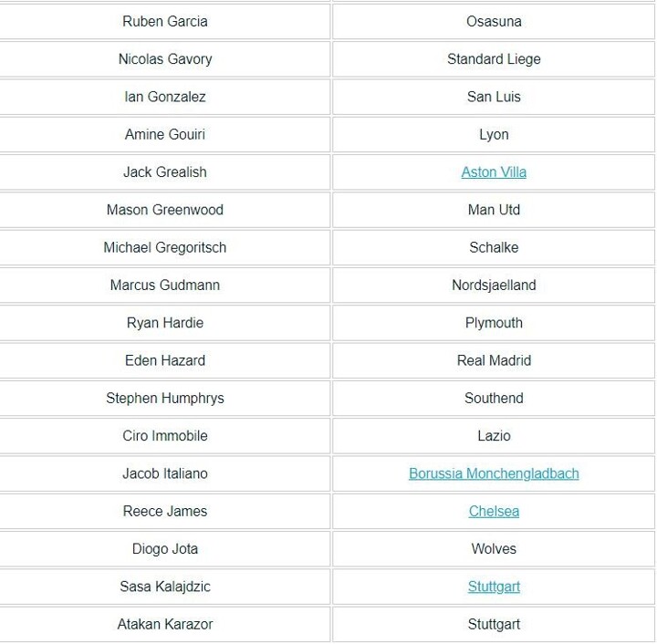Follow the Stuttgart link beside Sasa Kalajdzic
The image size is (657, 644).
point(494,587)
